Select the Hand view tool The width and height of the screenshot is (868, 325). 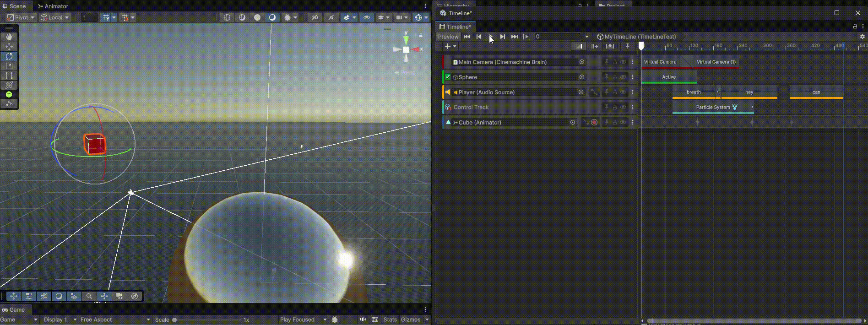tap(9, 37)
